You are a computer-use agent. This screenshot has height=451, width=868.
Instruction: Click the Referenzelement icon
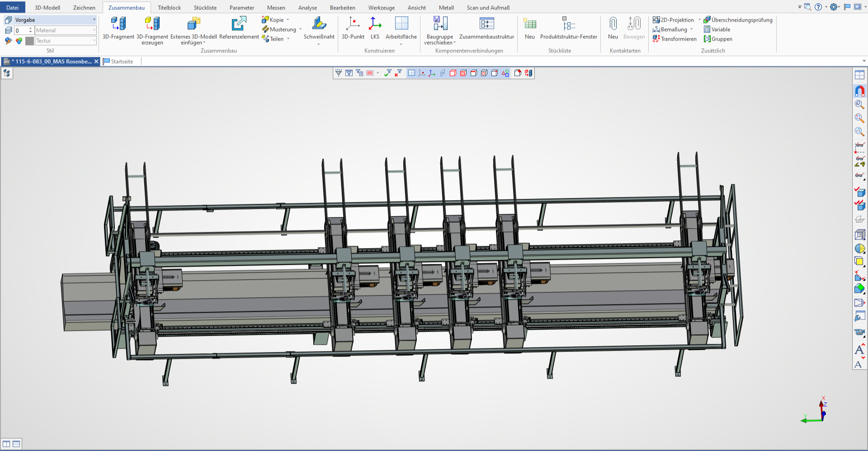pyautogui.click(x=239, y=24)
